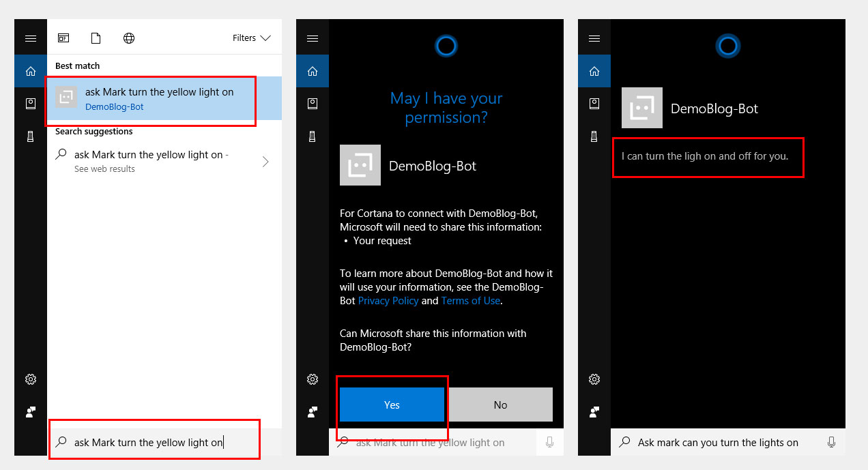Click the microphone icon in the middle panel search box
Screen dimensions: 868x470
[549, 442]
